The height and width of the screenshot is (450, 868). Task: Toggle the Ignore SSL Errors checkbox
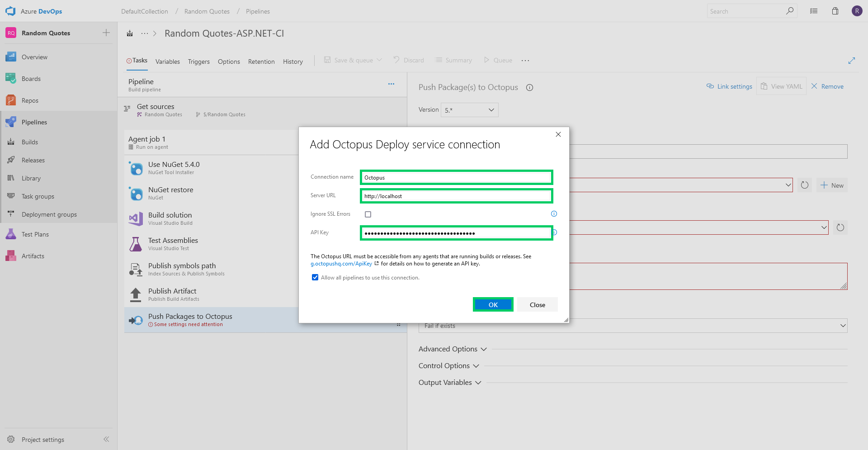(x=368, y=214)
